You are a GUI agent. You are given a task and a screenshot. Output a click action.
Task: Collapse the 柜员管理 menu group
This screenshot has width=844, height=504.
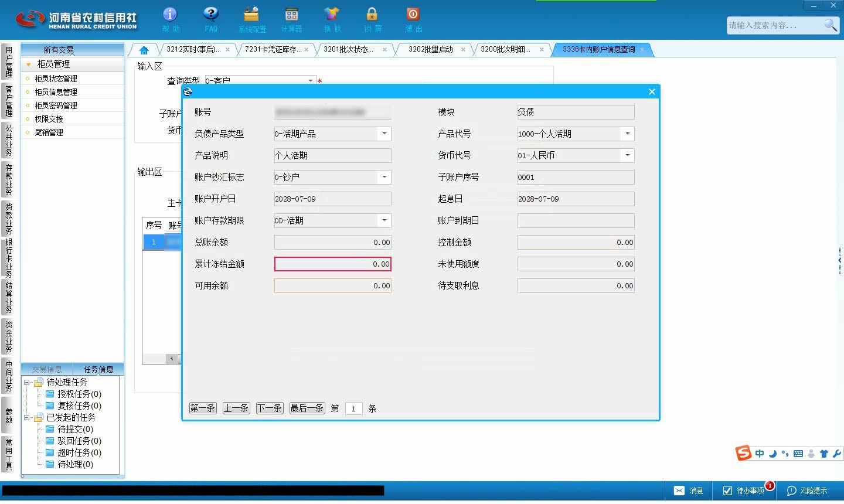point(28,64)
